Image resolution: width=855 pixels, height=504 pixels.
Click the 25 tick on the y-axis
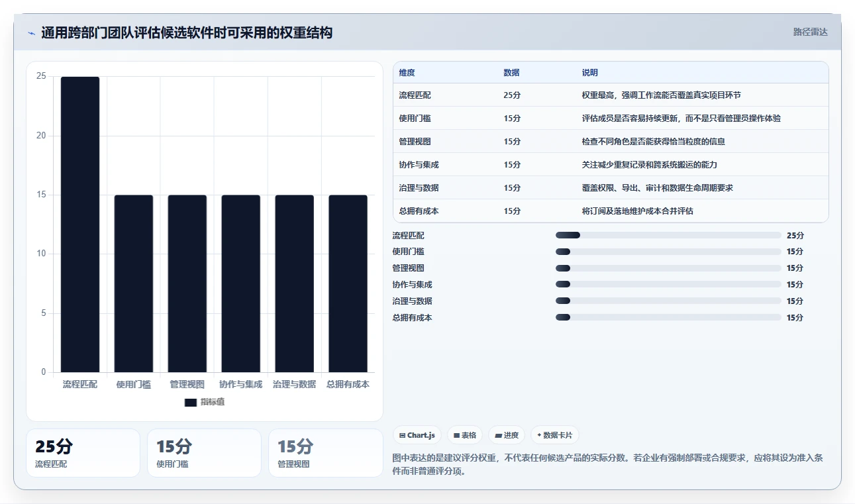tap(41, 76)
